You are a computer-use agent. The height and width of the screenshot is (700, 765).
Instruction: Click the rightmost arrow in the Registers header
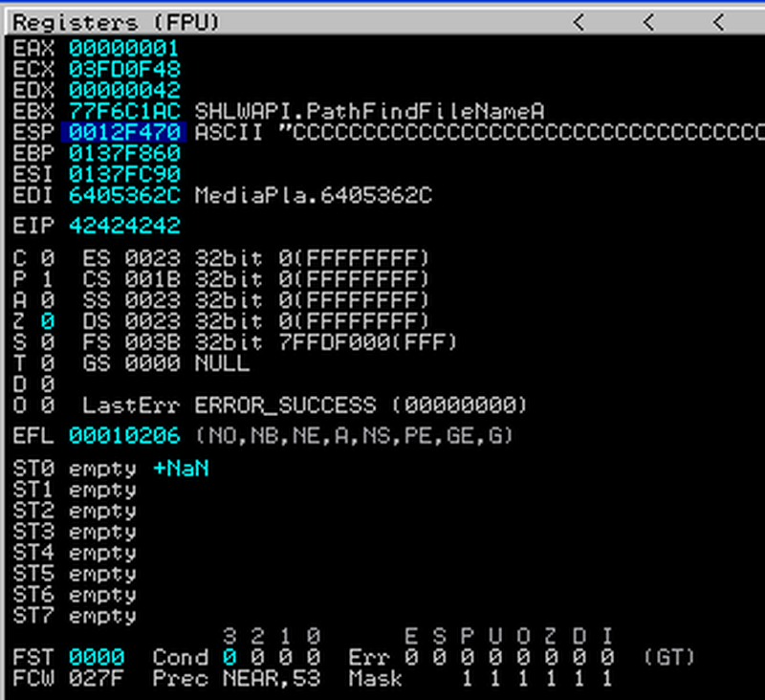[x=719, y=22]
